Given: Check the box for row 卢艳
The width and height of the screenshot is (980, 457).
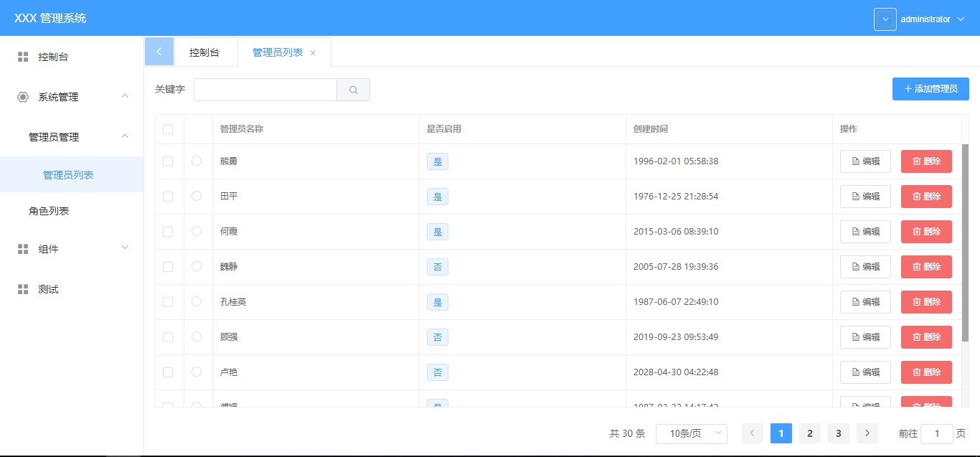Looking at the screenshot, I should click(x=168, y=372).
